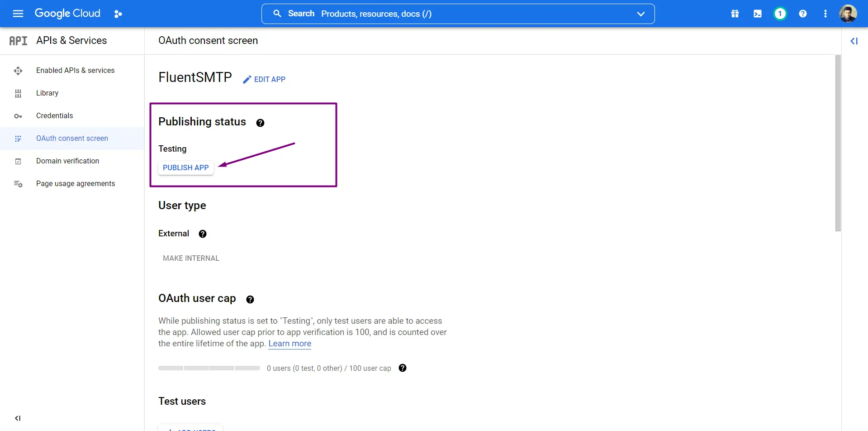Viewport: 868px width, 431px height.
Task: Collapse the left navigation sidebar
Action: click(x=18, y=418)
